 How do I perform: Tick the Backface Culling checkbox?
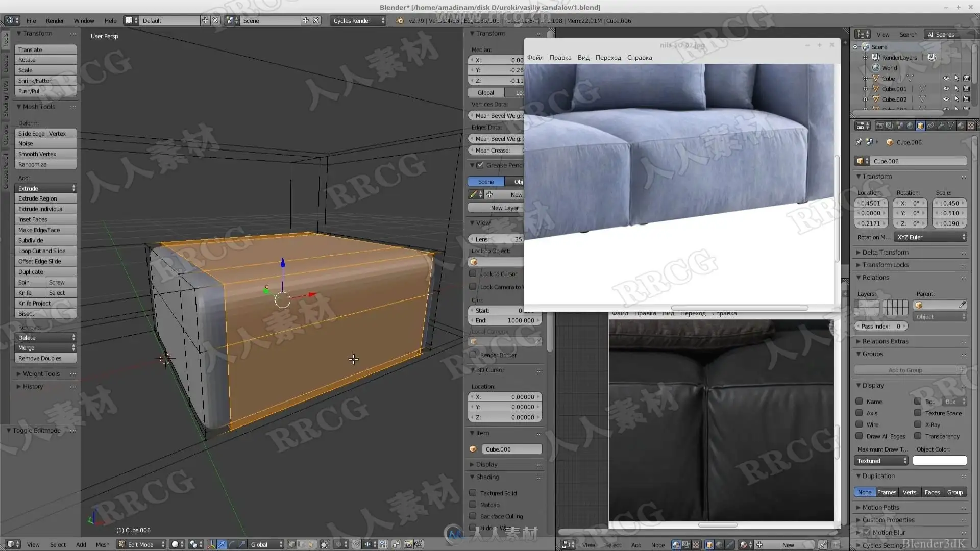click(x=473, y=516)
